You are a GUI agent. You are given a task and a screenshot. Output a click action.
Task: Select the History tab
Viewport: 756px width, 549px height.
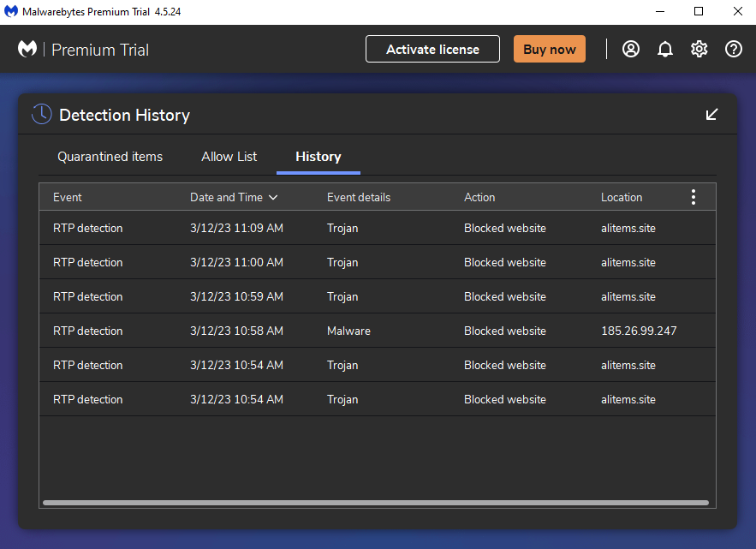coord(318,157)
